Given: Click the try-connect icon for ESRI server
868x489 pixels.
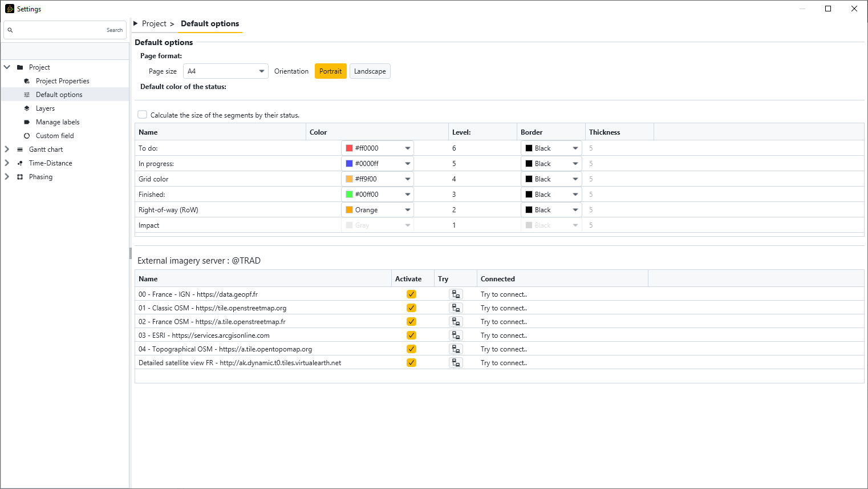Looking at the screenshot, I should [x=456, y=336].
